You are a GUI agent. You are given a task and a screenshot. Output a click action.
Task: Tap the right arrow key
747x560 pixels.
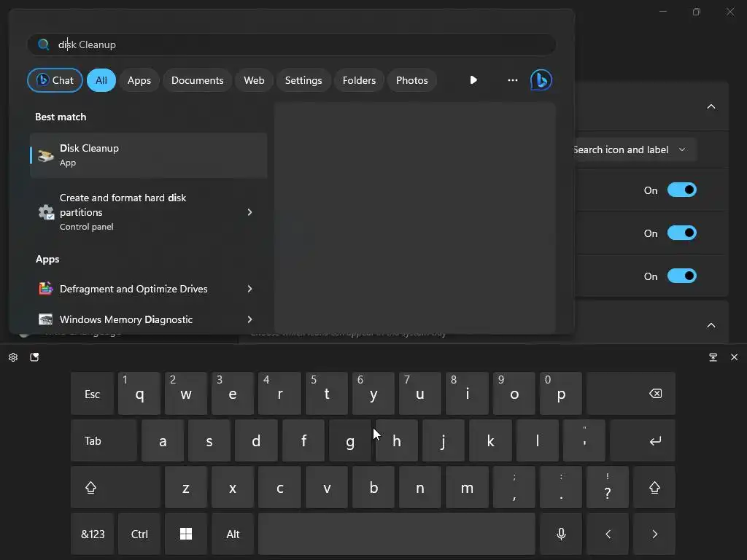pos(654,534)
